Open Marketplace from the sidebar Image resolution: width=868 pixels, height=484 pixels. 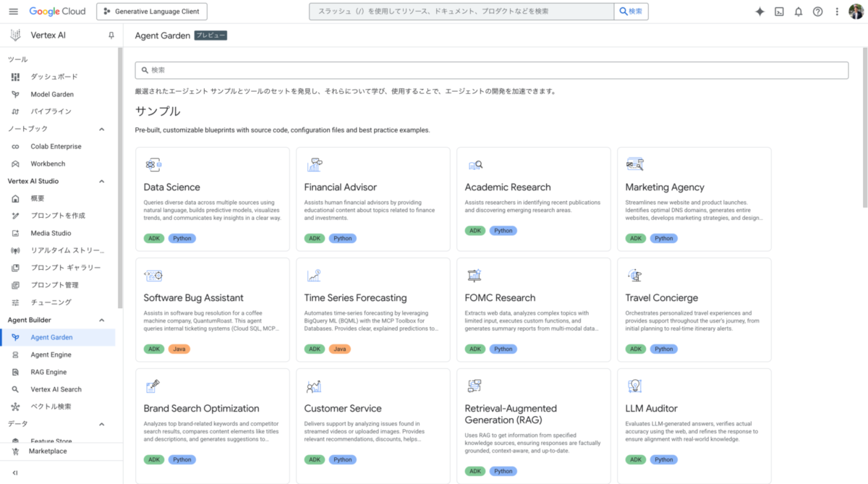48,449
